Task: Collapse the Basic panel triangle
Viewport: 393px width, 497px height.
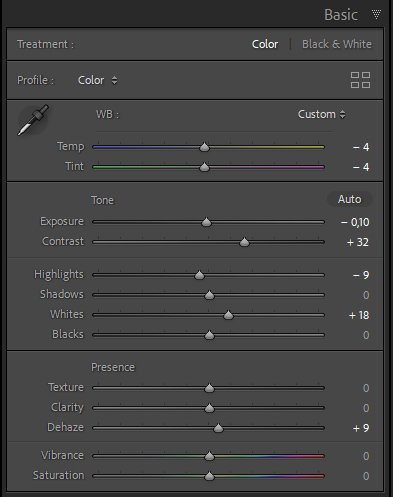Action: 376,14
